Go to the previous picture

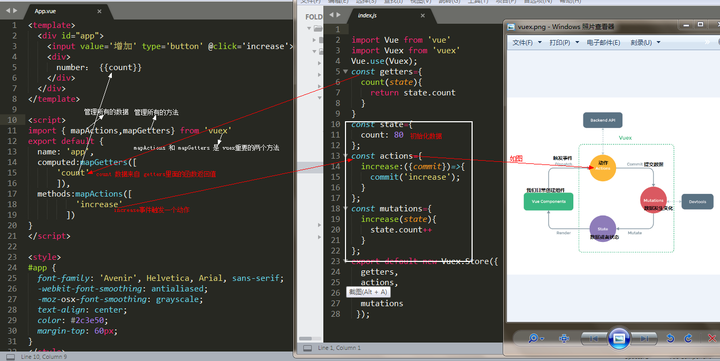[x=594, y=338]
